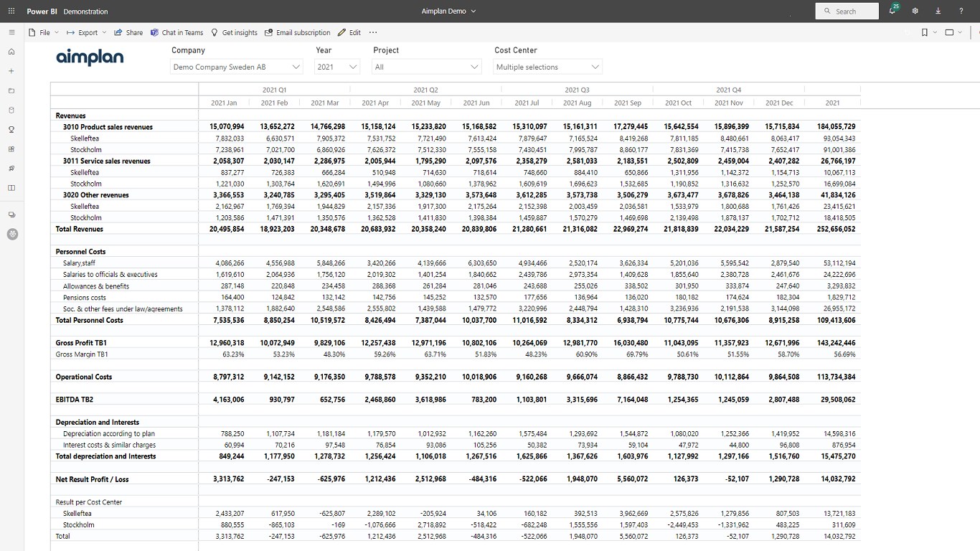This screenshot has height=551, width=980.
Task: Open Apps grid icon in sidebar
Action: click(11, 149)
